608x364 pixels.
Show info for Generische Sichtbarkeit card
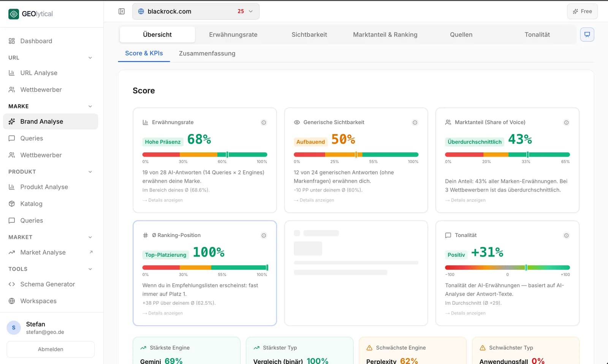415,122
